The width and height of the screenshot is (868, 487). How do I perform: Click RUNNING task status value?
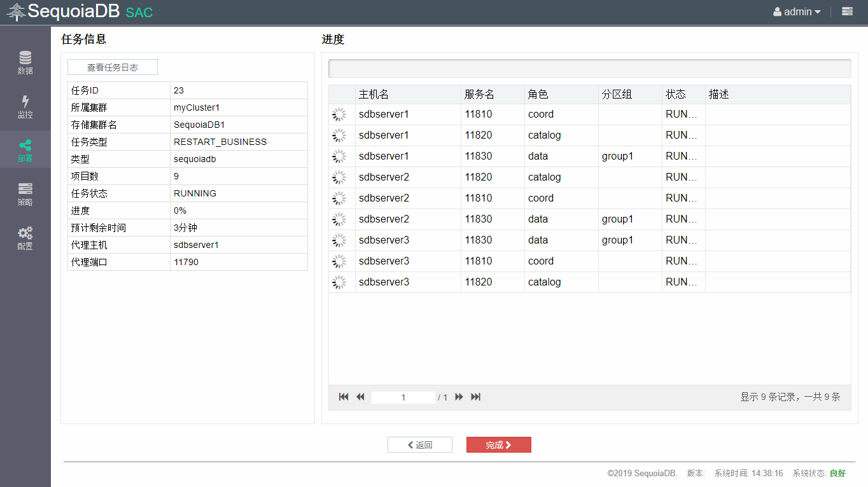coord(195,193)
